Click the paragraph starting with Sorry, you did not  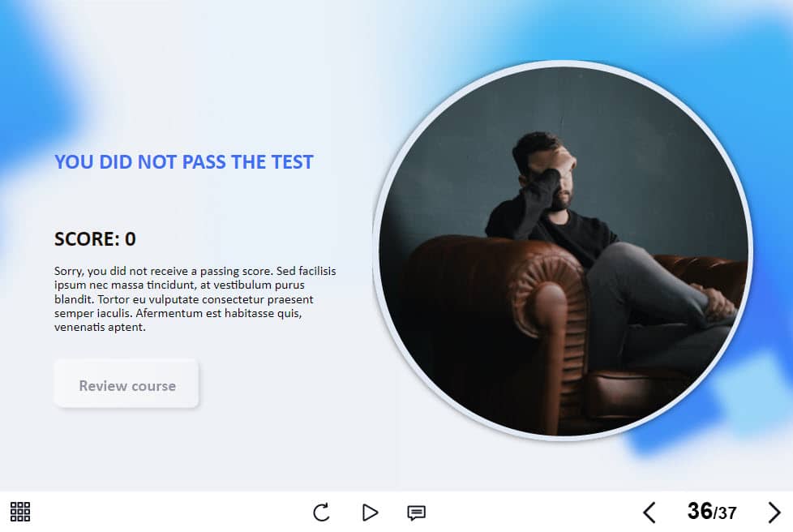coord(195,299)
